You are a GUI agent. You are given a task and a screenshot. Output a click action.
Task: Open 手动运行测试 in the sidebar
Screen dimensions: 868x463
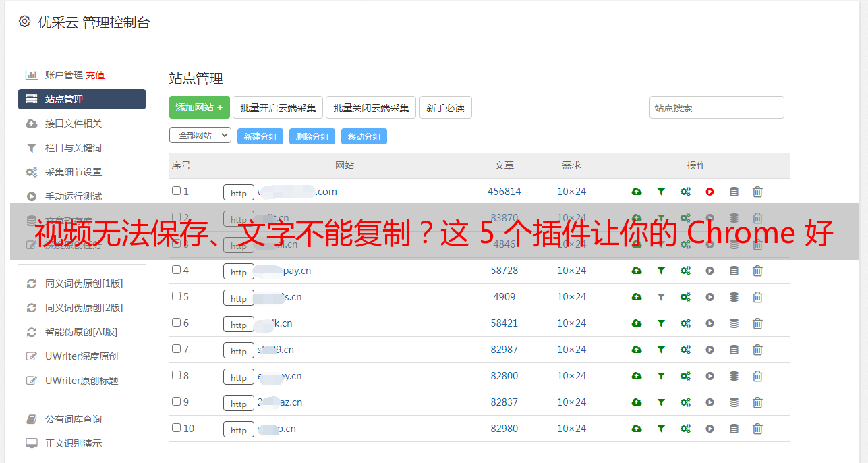pyautogui.click(x=74, y=196)
